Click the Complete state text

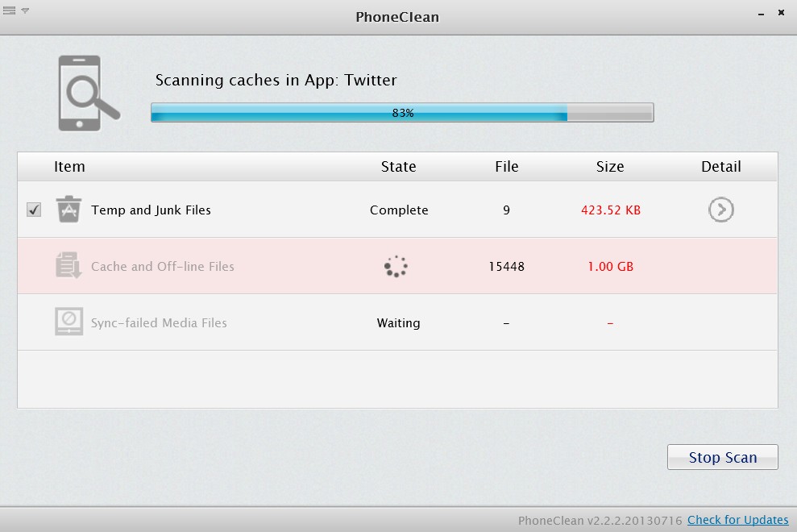click(x=399, y=210)
